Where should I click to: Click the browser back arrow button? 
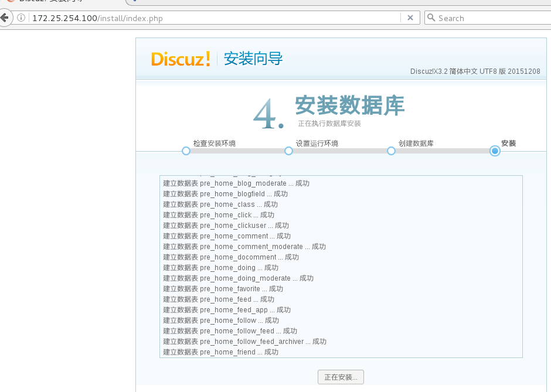(x=5, y=18)
